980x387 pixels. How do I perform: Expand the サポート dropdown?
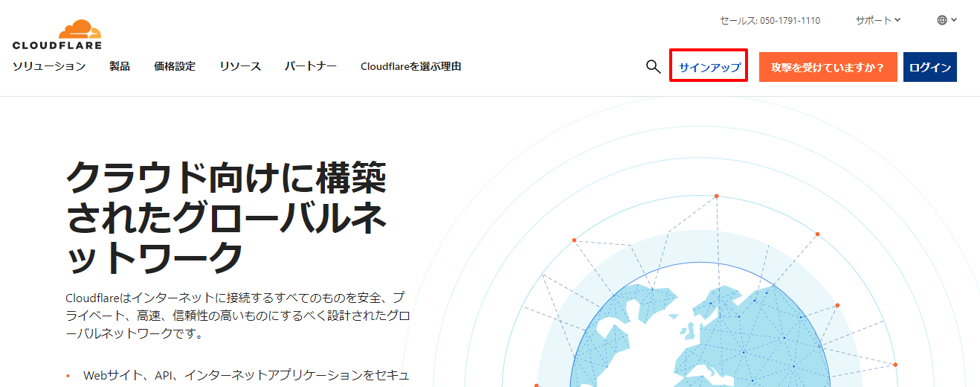tap(877, 20)
